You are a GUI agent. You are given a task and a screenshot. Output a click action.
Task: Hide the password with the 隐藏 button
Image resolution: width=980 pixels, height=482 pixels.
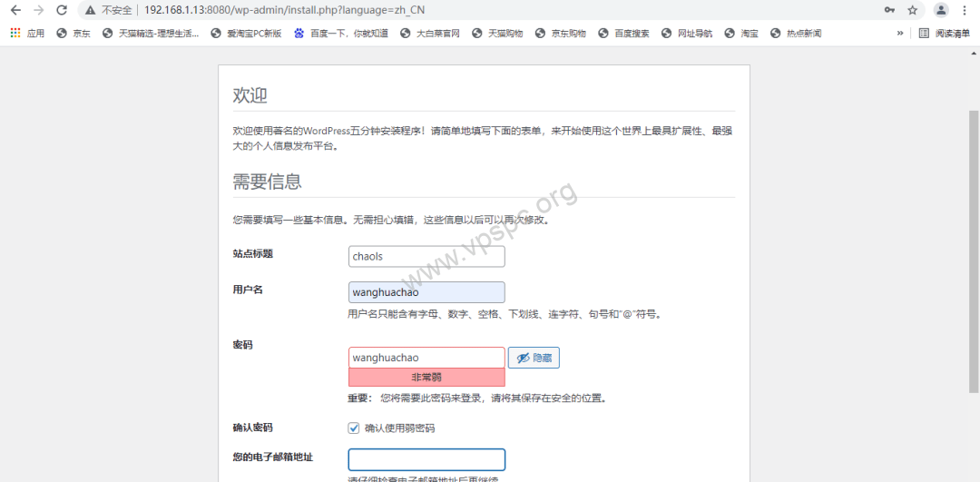[534, 358]
